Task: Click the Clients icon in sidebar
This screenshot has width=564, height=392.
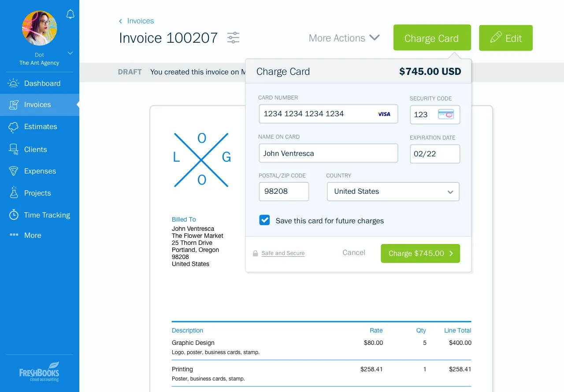Action: (14, 149)
